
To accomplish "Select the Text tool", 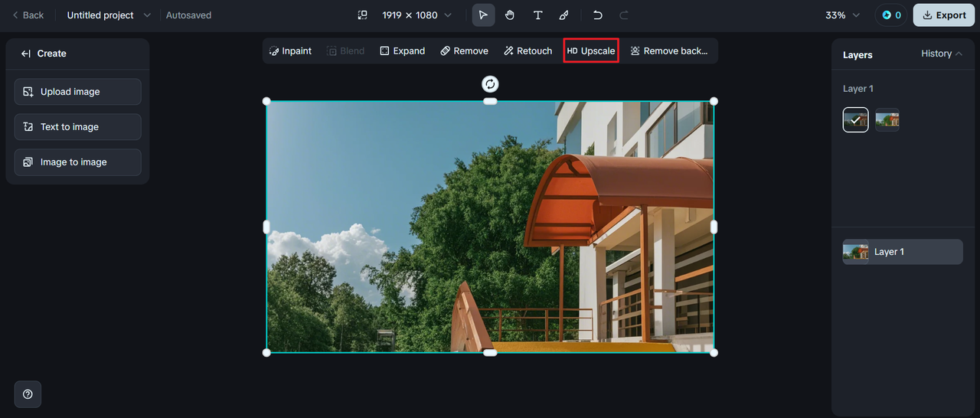I will point(537,15).
